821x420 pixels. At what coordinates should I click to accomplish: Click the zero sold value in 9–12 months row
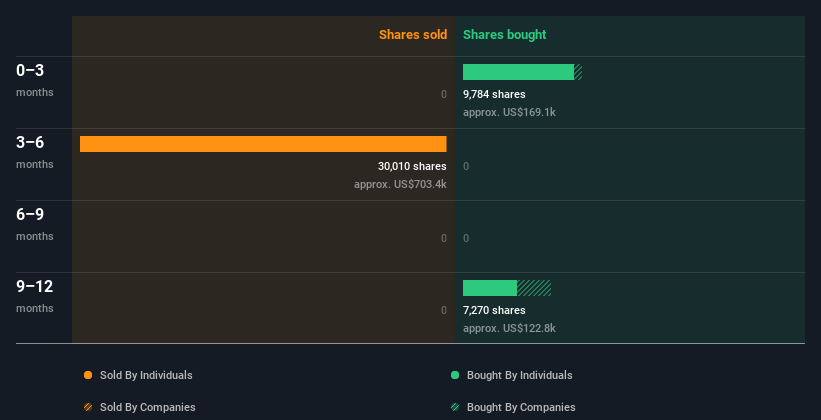click(x=444, y=310)
